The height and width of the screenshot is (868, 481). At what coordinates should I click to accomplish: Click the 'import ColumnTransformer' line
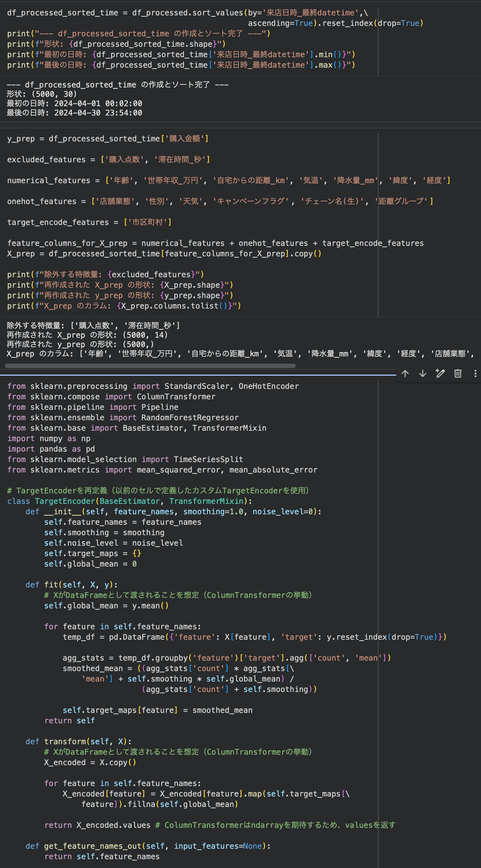click(x=111, y=397)
